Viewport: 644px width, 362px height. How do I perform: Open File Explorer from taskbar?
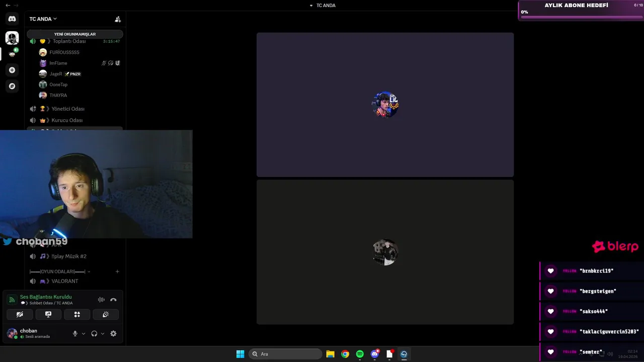click(330, 354)
